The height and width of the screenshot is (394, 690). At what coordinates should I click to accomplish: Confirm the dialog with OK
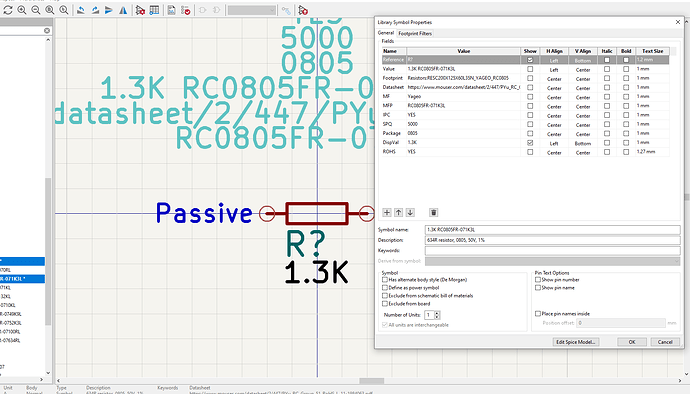tap(632, 342)
